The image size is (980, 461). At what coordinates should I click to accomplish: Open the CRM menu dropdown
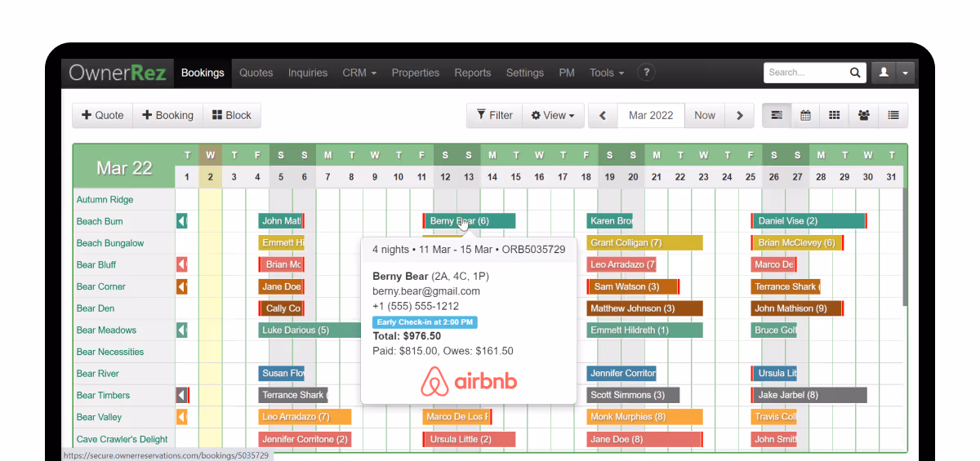tap(359, 73)
